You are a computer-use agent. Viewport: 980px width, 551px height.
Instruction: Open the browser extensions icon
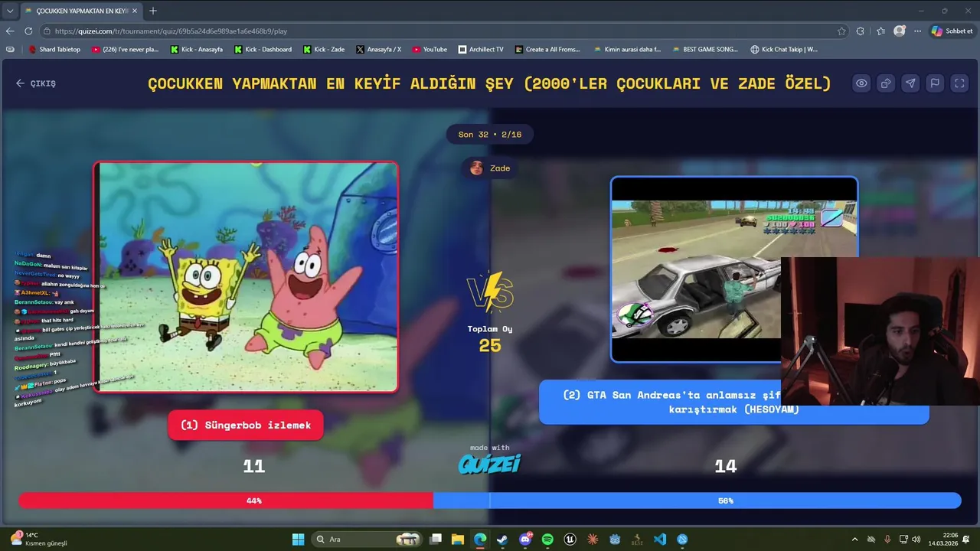tap(861, 31)
